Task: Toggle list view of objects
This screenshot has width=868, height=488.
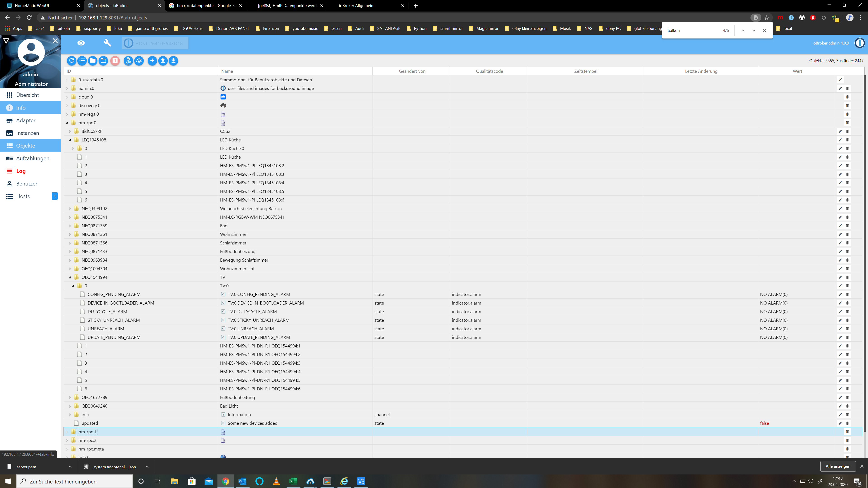Action: tap(82, 61)
